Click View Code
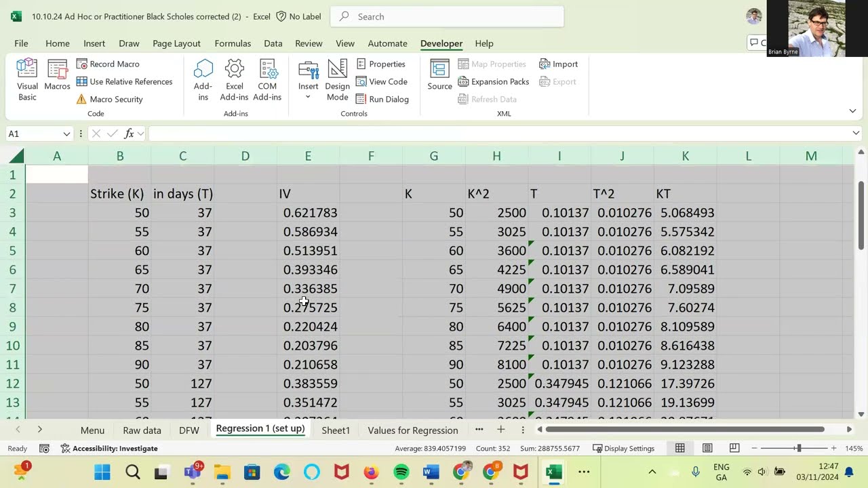 [381, 81]
